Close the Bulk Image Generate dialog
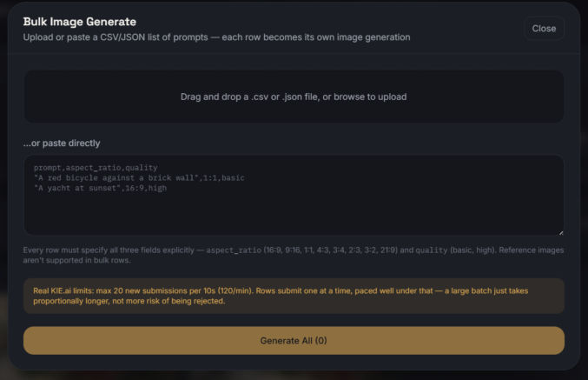 point(544,29)
